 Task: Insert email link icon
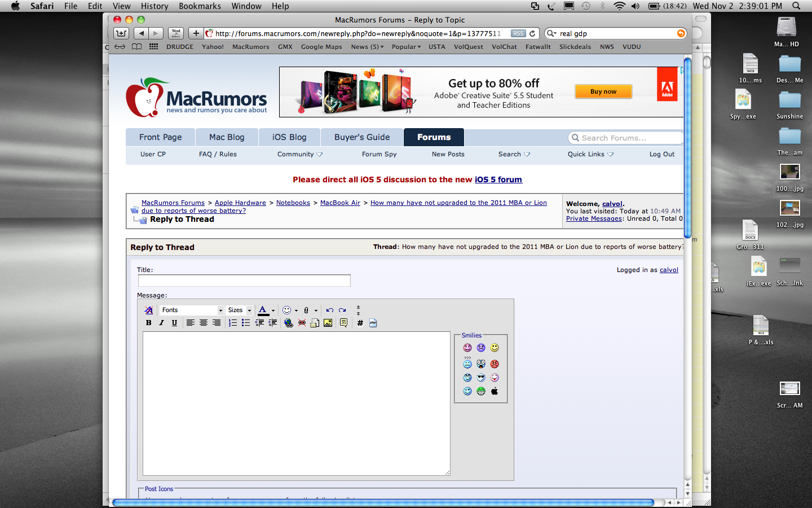pyautogui.click(x=315, y=323)
